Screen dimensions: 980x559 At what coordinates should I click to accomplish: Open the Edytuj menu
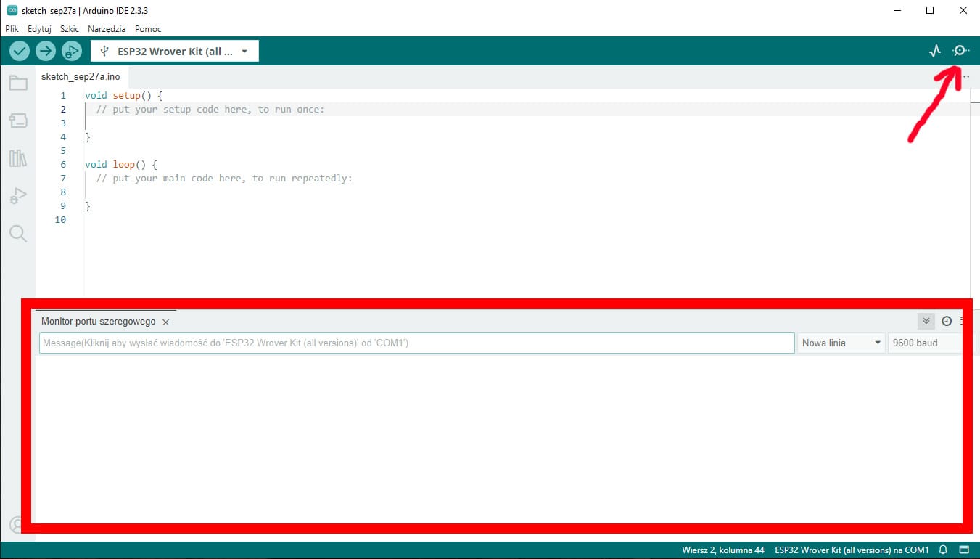click(x=39, y=29)
